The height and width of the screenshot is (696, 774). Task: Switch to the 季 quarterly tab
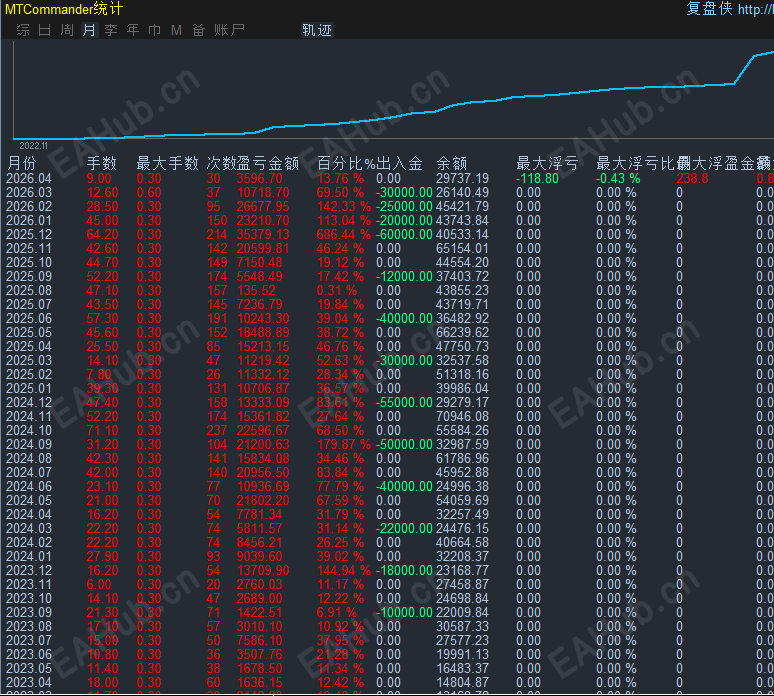[111, 30]
